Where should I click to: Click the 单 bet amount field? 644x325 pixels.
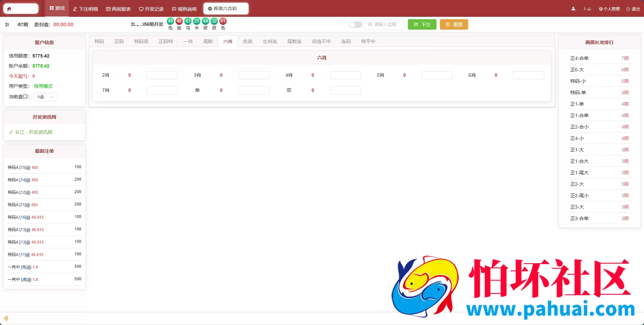point(254,90)
